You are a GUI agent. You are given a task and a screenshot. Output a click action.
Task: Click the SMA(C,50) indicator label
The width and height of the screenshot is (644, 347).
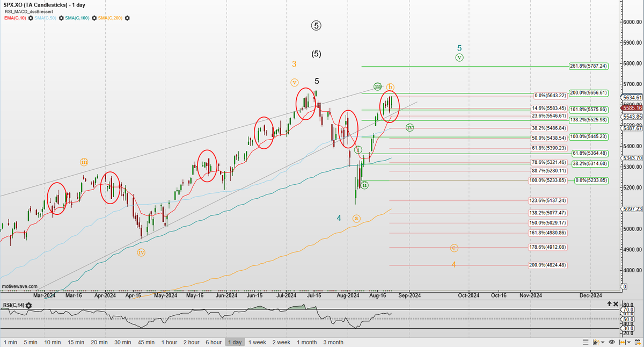[47, 18]
